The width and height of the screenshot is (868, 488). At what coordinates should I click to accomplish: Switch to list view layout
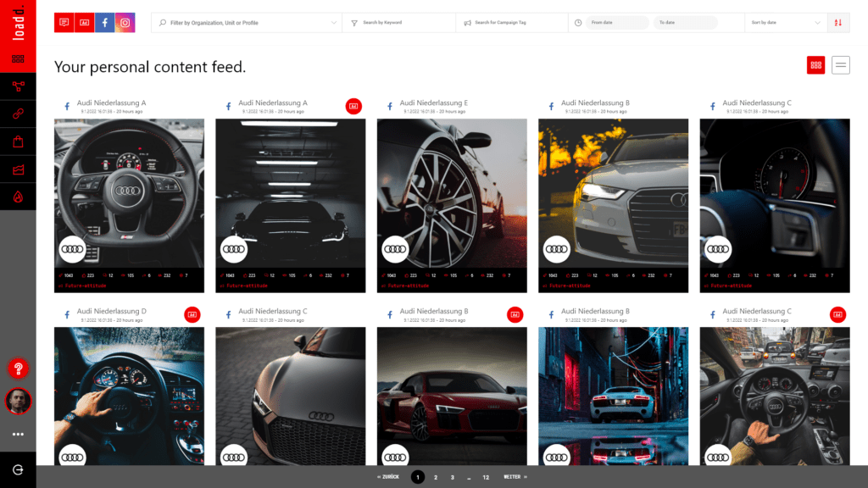point(840,65)
